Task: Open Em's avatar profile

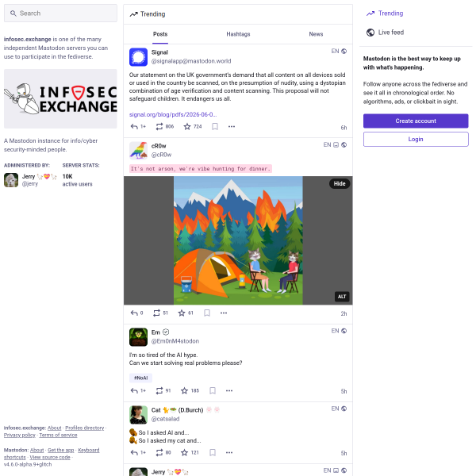Action: point(138,337)
